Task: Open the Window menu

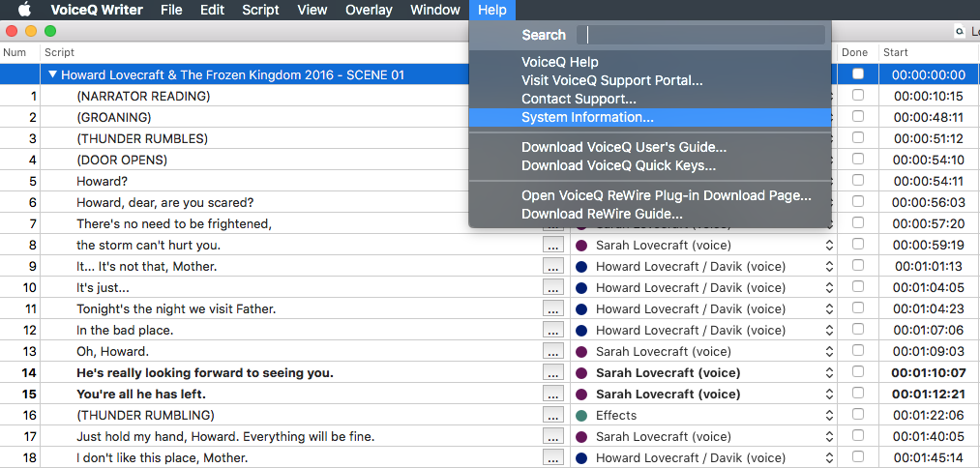Action: tap(435, 10)
